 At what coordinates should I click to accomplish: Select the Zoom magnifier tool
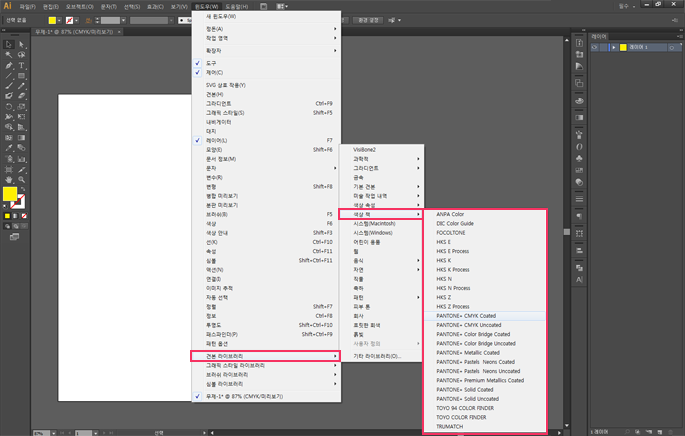coord(21,180)
